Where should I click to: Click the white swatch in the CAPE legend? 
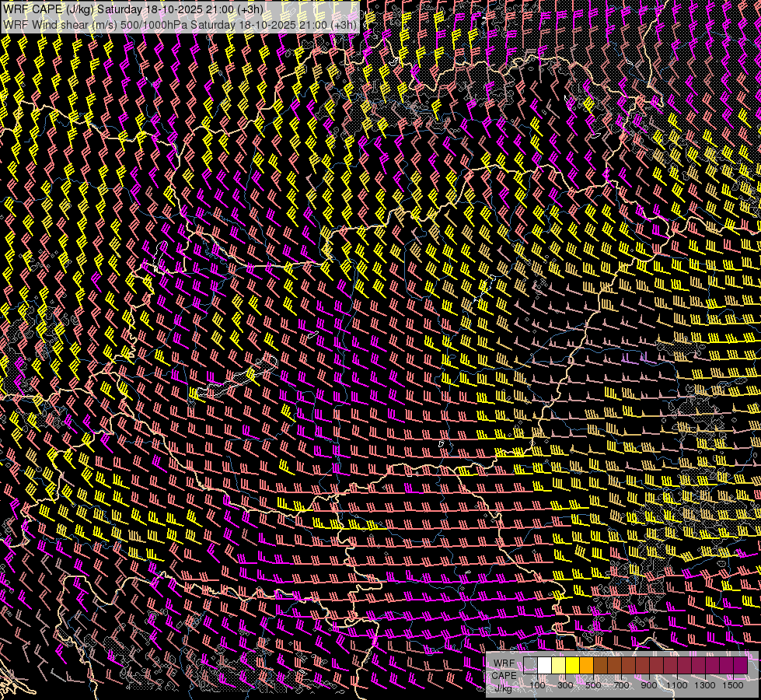(x=545, y=666)
